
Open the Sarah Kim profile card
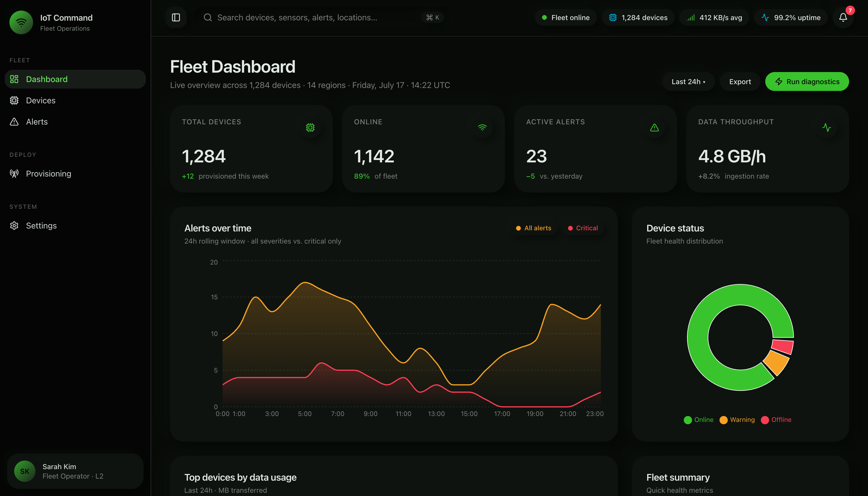75,471
